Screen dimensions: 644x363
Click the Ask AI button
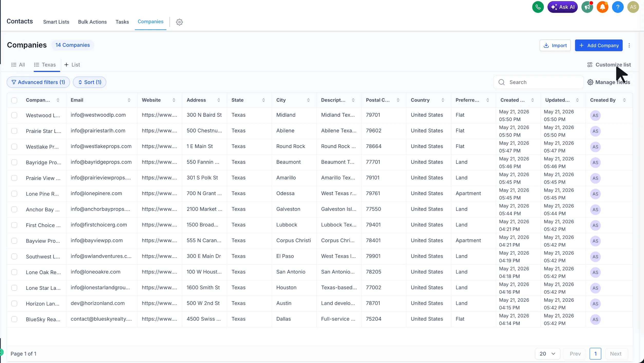tap(563, 7)
